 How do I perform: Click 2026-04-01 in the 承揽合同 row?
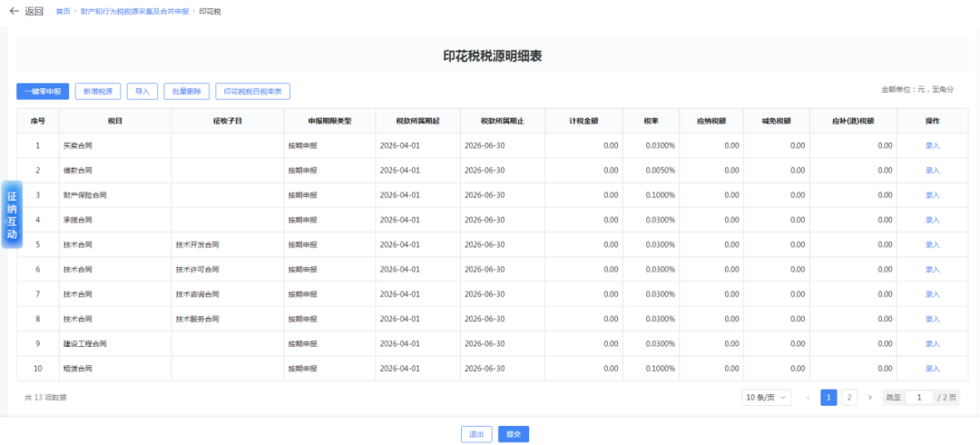(x=399, y=221)
